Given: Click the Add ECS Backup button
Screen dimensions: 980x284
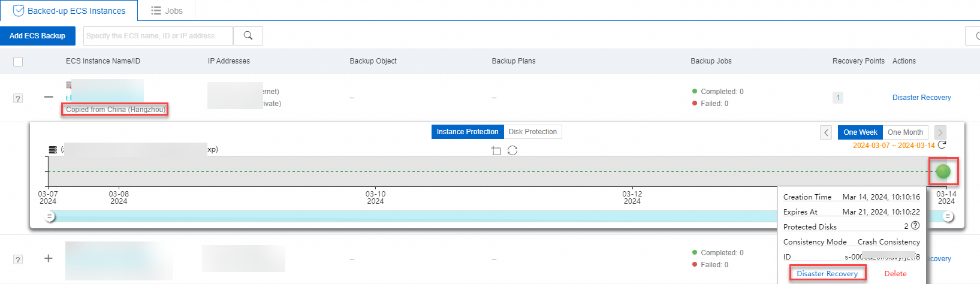Looking at the screenshot, I should pyautogui.click(x=38, y=36).
